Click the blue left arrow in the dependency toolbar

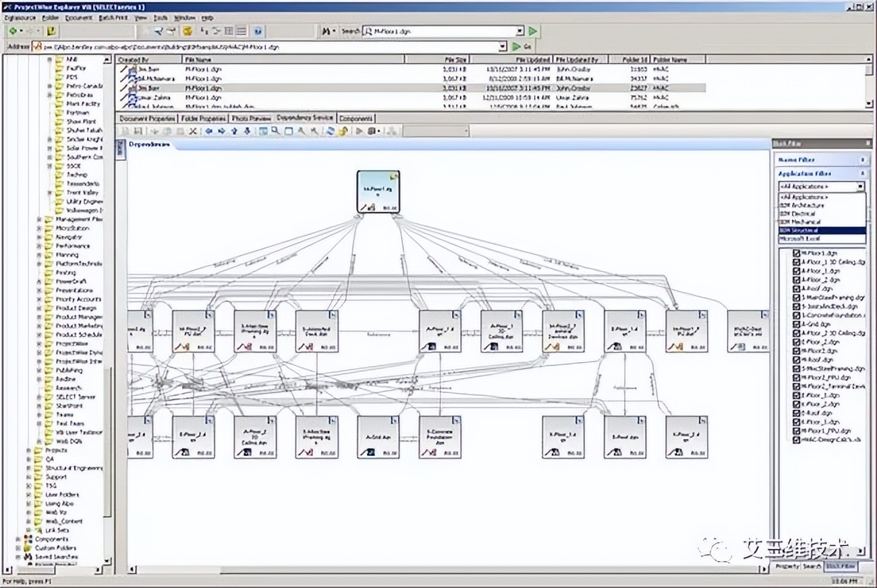point(208,131)
